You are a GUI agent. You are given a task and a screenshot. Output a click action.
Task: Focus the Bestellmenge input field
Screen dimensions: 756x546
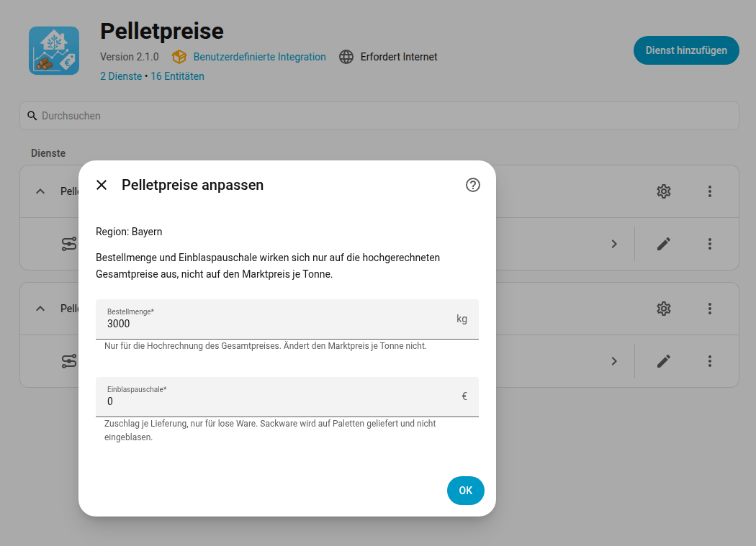(x=287, y=319)
